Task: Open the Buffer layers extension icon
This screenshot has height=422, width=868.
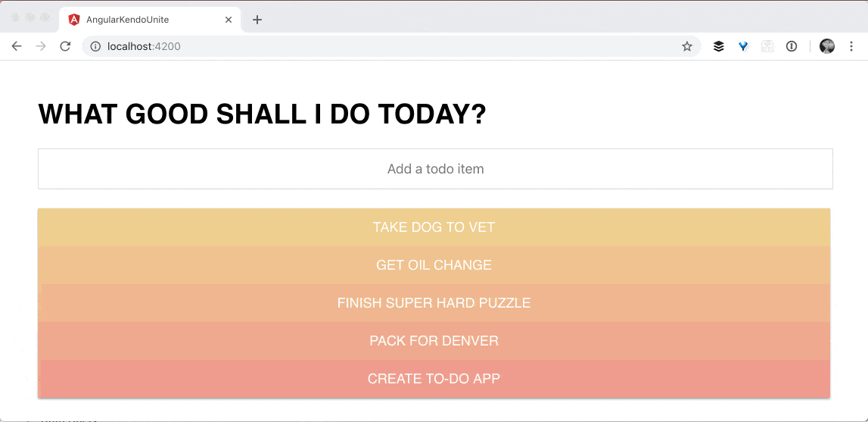Action: tap(718, 46)
